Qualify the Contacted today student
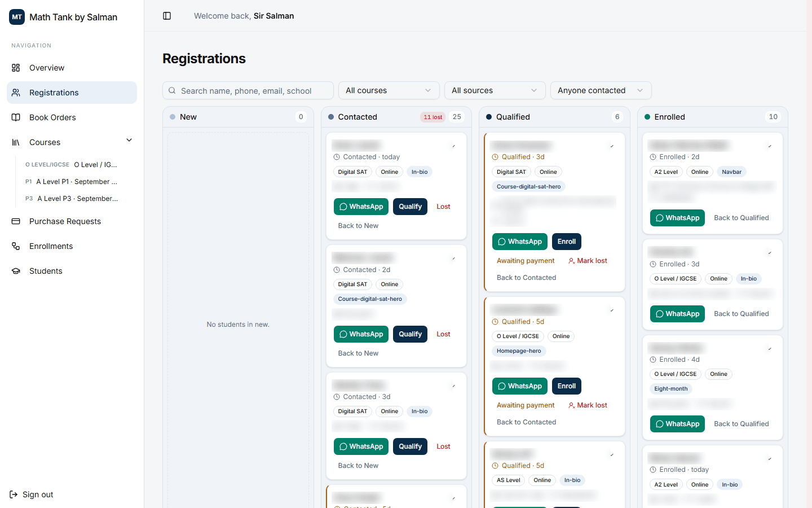 point(410,207)
